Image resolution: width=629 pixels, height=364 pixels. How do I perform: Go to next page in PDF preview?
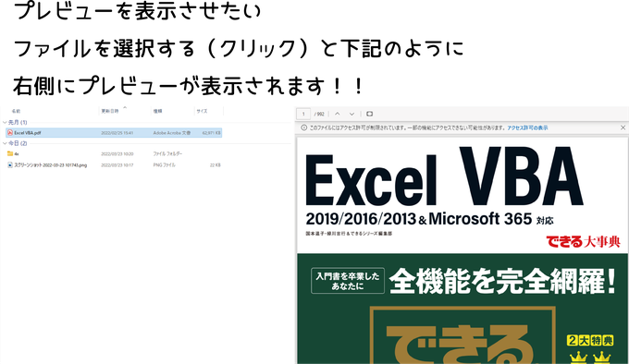[351, 115]
